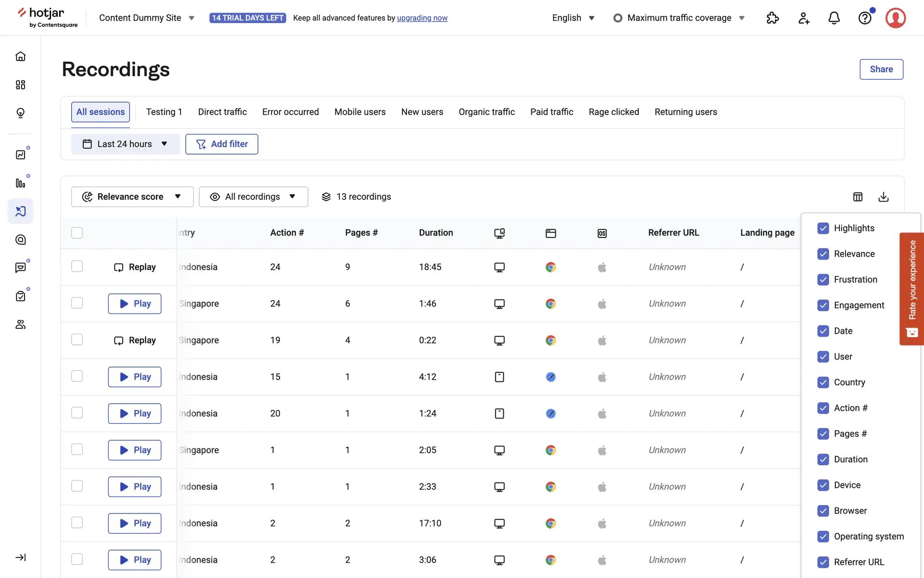Screen dimensions: 924x578
Task: Open the Home icon in sidebar
Action: click(20, 56)
